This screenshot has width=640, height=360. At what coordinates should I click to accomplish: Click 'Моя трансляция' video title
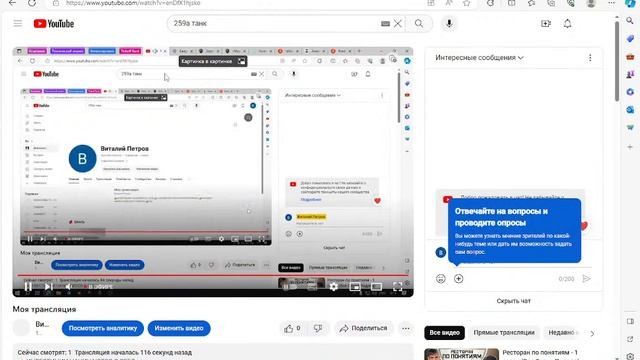(x=44, y=309)
